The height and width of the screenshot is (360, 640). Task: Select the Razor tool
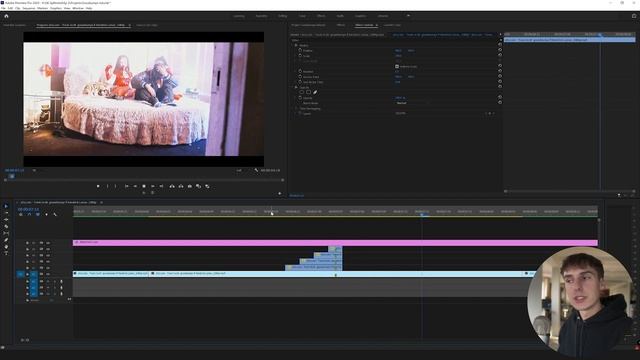[x=6, y=227]
